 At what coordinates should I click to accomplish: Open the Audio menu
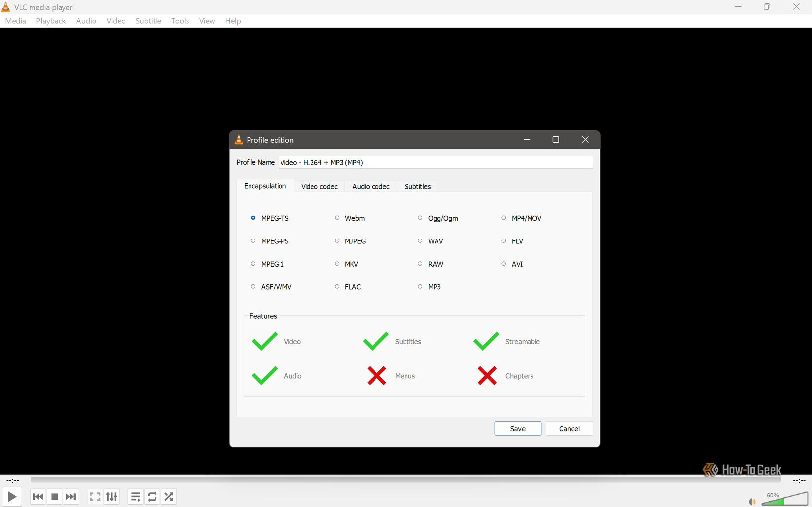point(86,21)
